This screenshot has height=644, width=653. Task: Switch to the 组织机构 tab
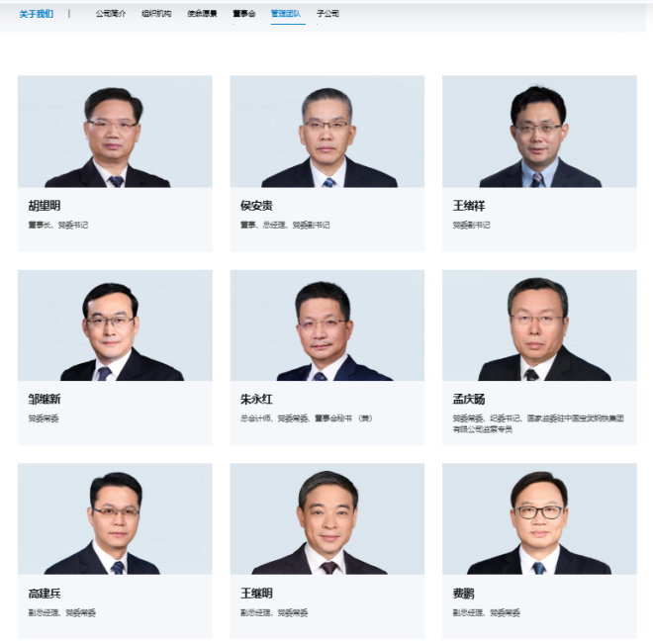[x=156, y=14]
